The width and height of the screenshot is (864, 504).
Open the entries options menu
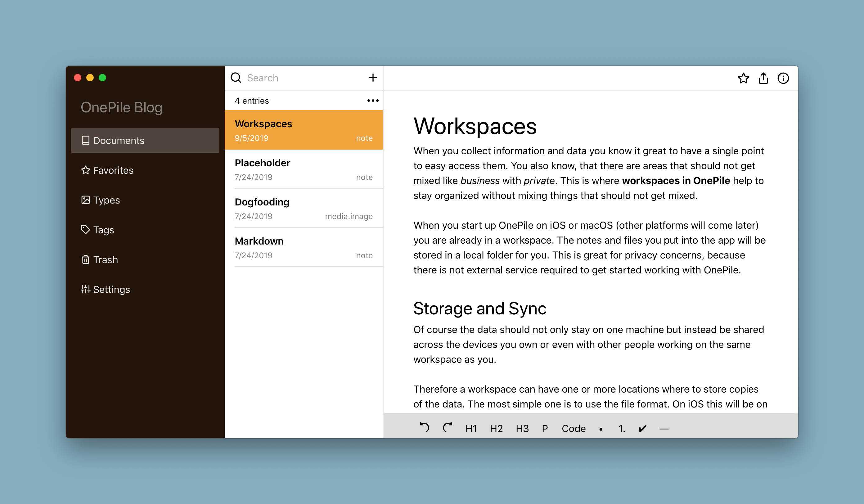[x=372, y=100]
